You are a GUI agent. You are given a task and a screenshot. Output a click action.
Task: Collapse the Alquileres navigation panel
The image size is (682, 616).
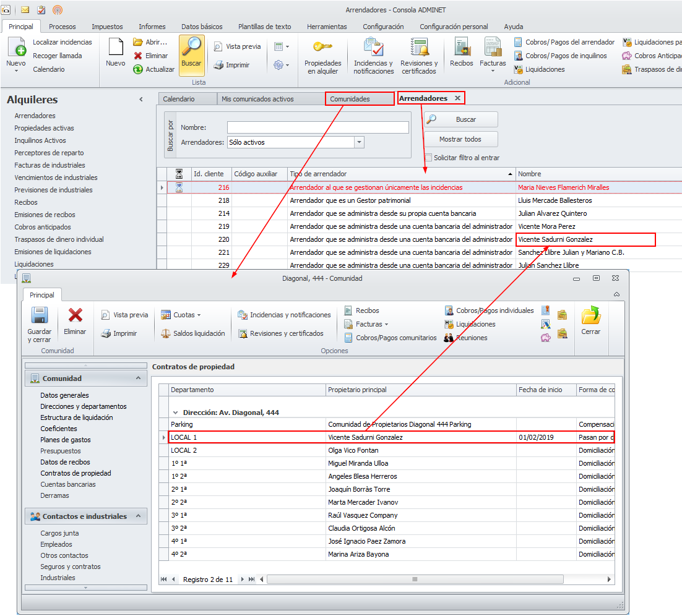[141, 100]
